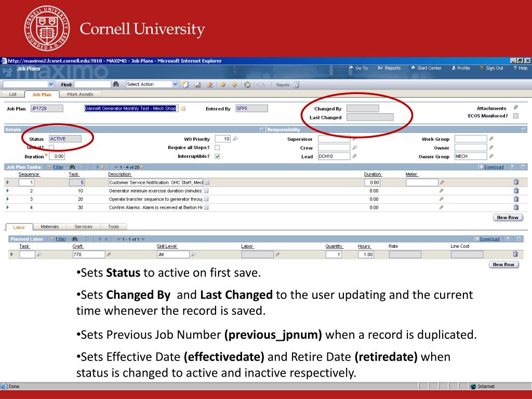
Task: Click the Clear Changes eraser icon
Action: tap(210, 85)
